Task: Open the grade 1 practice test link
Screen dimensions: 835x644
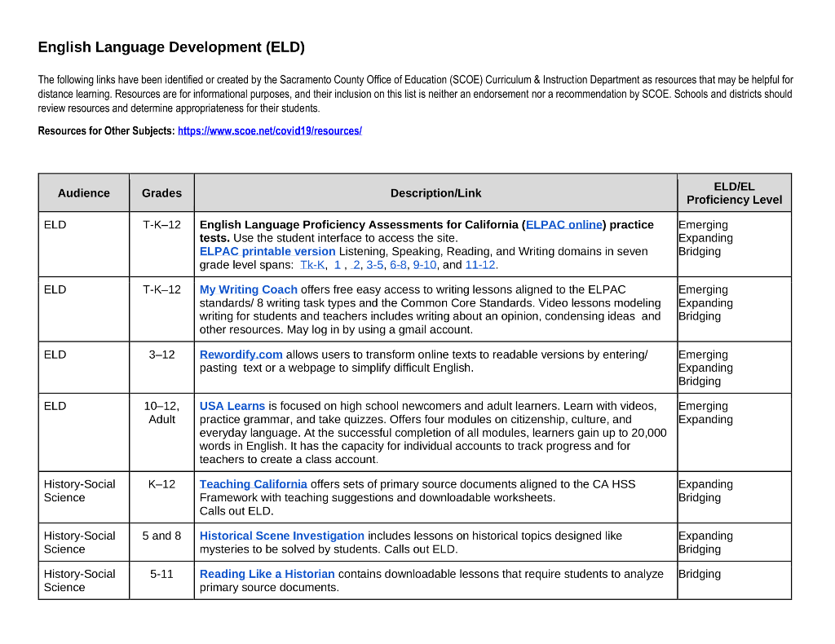Action: (337, 264)
